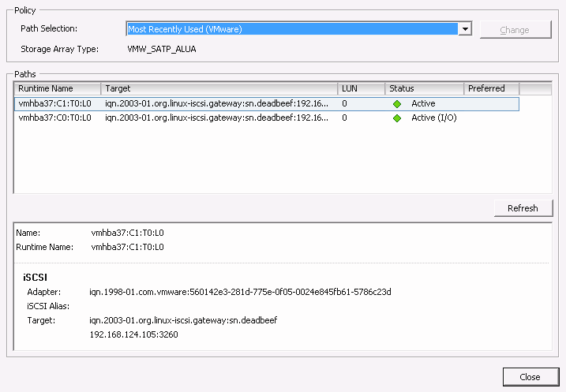Click the iSCSI Adapter IQN value in details
566x392 pixels.
(240, 292)
